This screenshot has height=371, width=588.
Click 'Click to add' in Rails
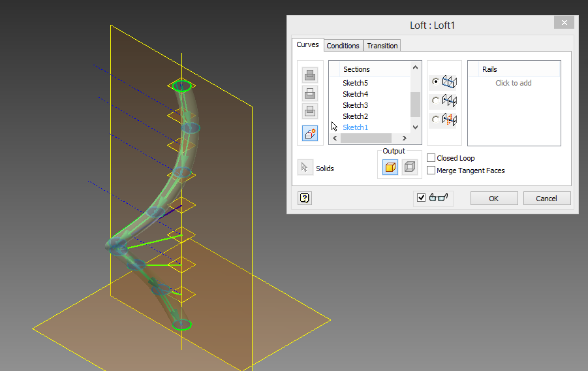point(514,83)
